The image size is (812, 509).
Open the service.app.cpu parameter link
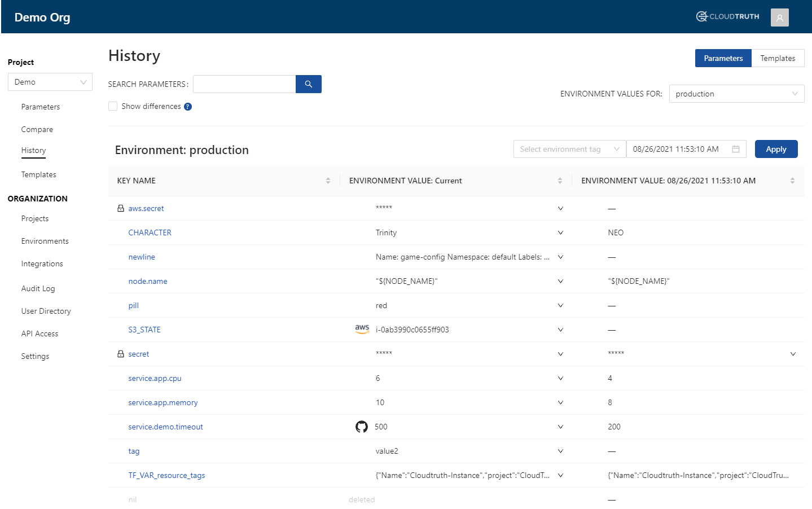(x=155, y=378)
